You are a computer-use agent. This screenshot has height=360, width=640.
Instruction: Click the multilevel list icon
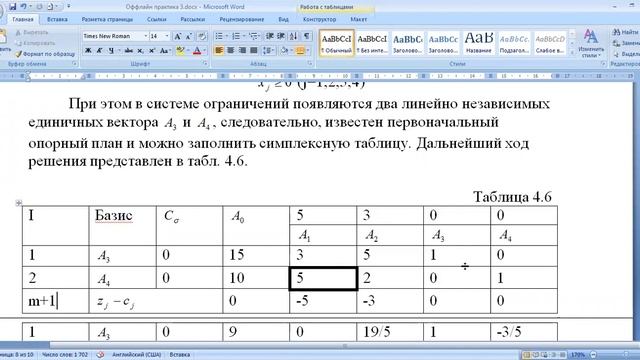253,36
